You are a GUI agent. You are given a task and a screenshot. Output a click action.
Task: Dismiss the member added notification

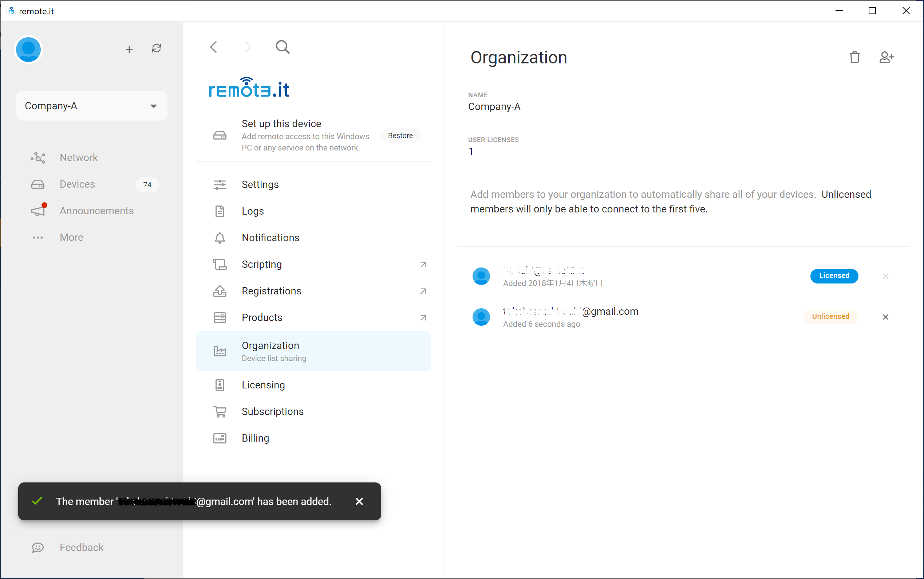coord(359,501)
